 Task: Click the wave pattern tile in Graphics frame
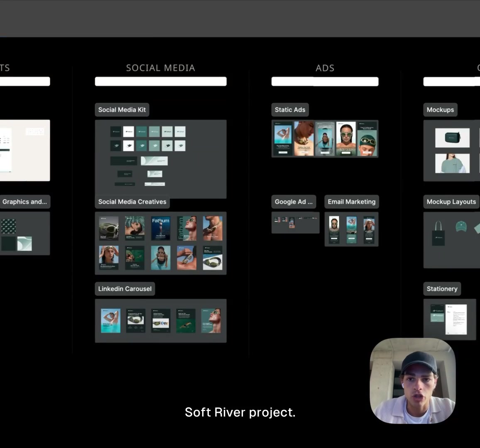[x=24, y=244]
